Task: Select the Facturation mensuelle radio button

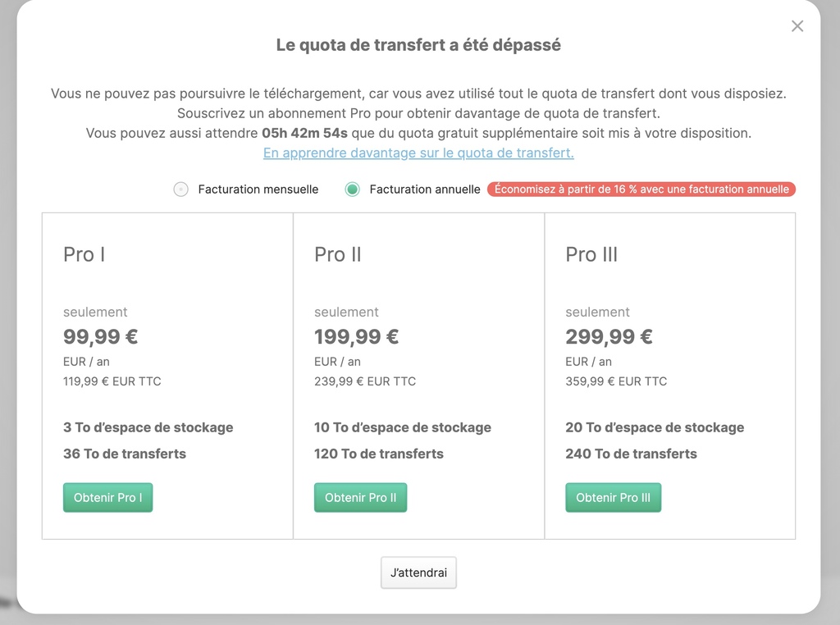Action: (x=181, y=189)
